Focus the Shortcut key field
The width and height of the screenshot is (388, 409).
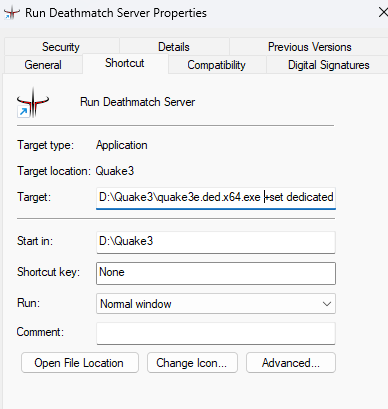click(x=216, y=273)
